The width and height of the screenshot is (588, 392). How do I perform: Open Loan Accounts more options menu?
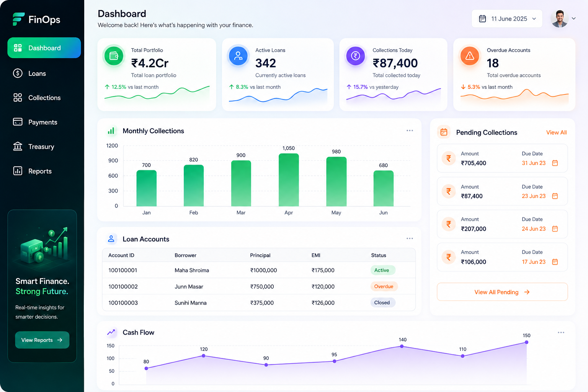[410, 238]
